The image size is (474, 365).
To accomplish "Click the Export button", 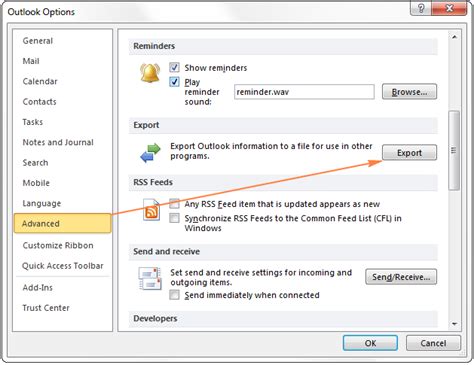I will pyautogui.click(x=409, y=153).
